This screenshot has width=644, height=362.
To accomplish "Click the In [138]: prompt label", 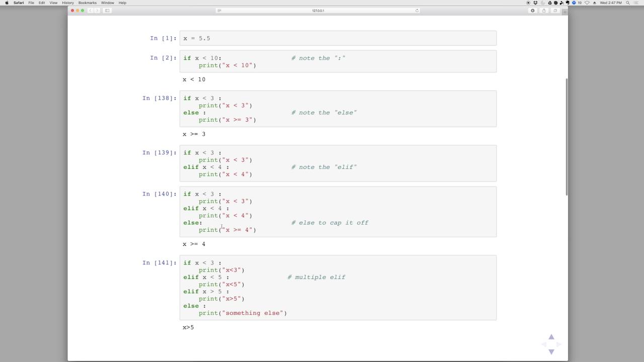I will tap(159, 98).
